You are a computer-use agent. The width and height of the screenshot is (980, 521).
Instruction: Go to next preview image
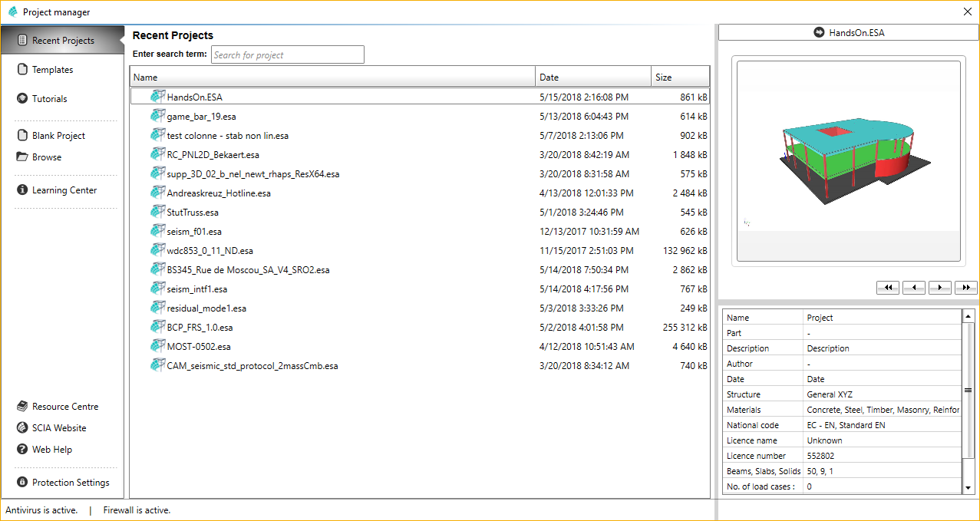[x=939, y=287]
